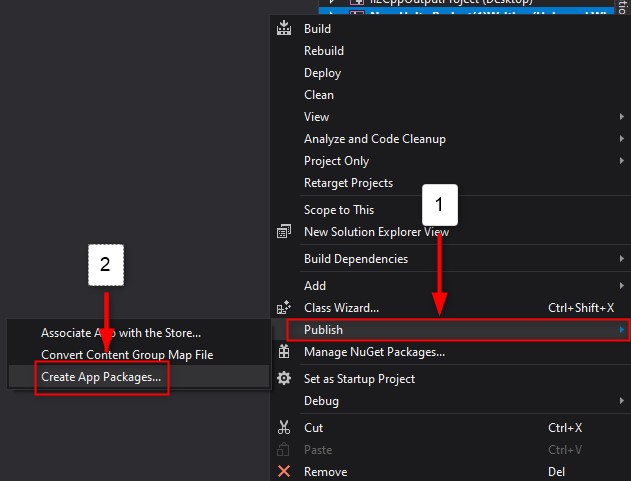
Task: Expand Analyze and Code Cleanup arrow
Action: [x=621, y=139]
